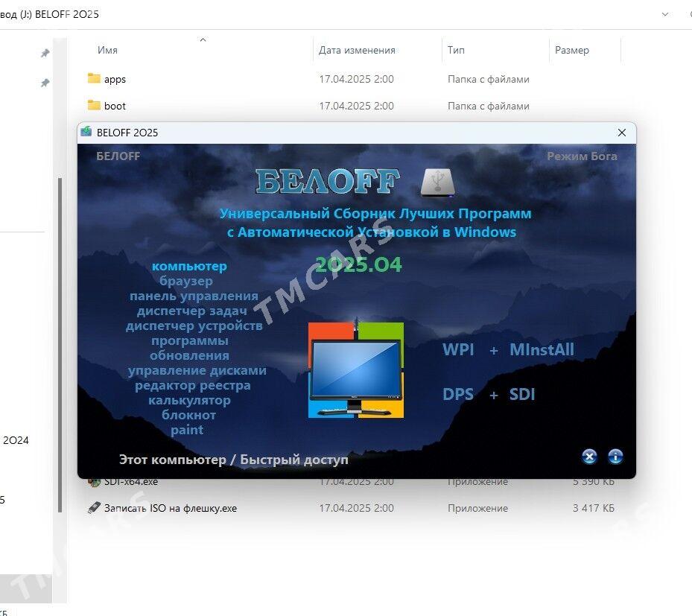Click the БЕЛOFF logo title in launcher
Screen dimensions: 692x616
point(328,181)
